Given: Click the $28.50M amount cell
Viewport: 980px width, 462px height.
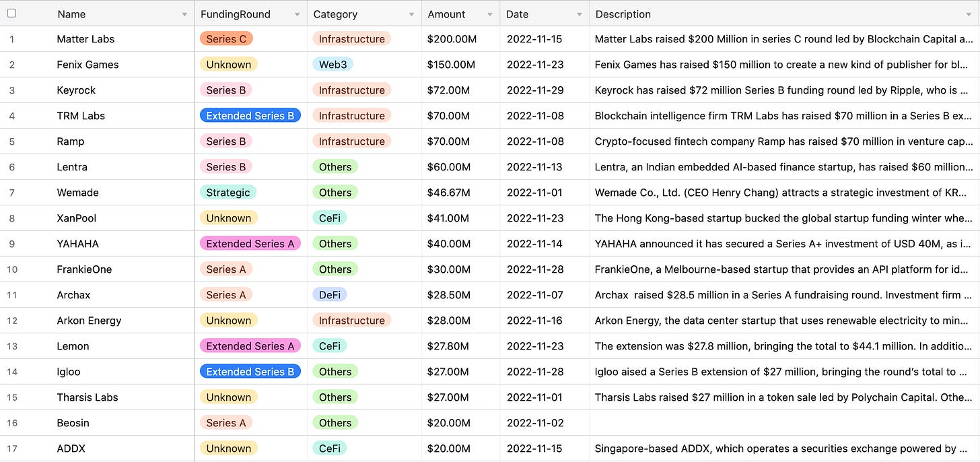Looking at the screenshot, I should click(x=461, y=295).
